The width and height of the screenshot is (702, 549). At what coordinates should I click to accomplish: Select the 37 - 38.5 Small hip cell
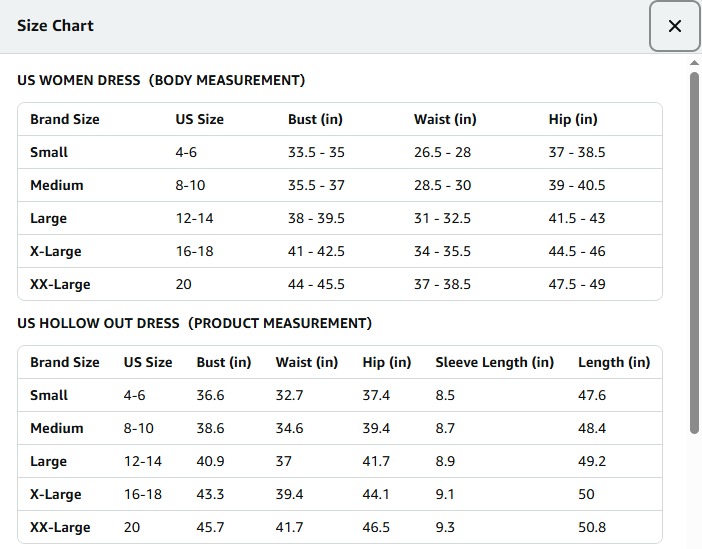pyautogui.click(x=577, y=152)
